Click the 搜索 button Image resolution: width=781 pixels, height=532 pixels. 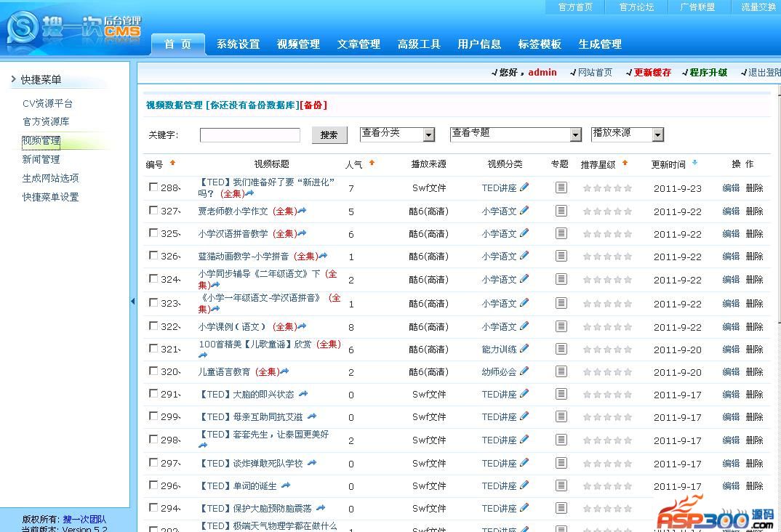[x=329, y=135]
